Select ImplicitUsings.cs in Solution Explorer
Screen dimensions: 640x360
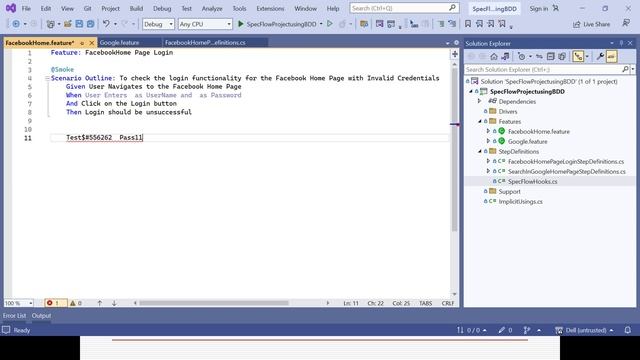point(520,201)
